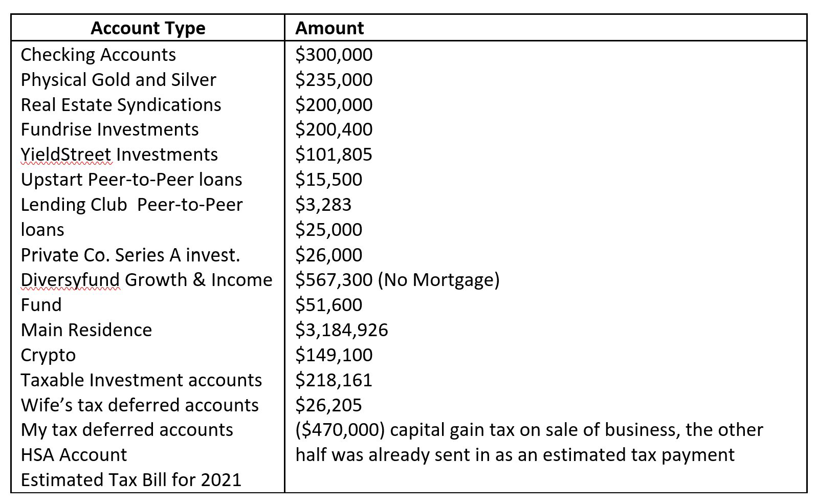Click the Amount column header
The height and width of the screenshot is (504, 817).
pos(329,28)
